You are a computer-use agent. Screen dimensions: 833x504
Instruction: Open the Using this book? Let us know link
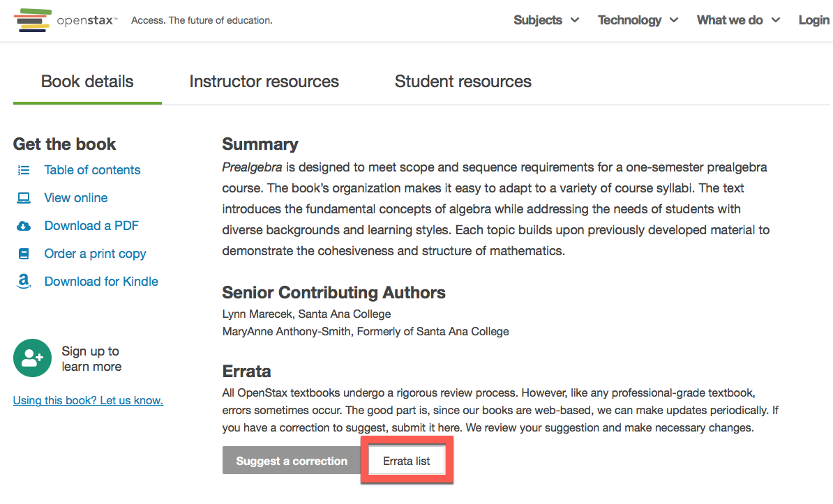point(87,400)
